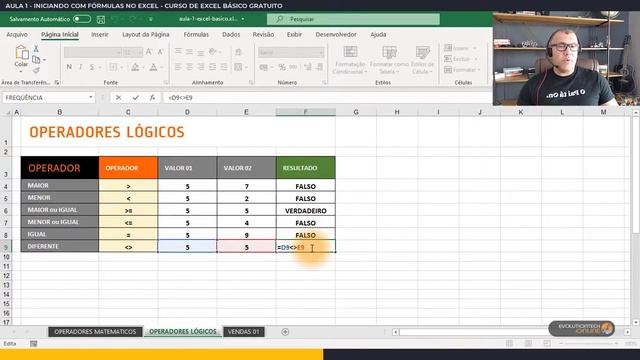Open the Arquivo menu
Viewport: 640px width, 360px height.
click(17, 35)
